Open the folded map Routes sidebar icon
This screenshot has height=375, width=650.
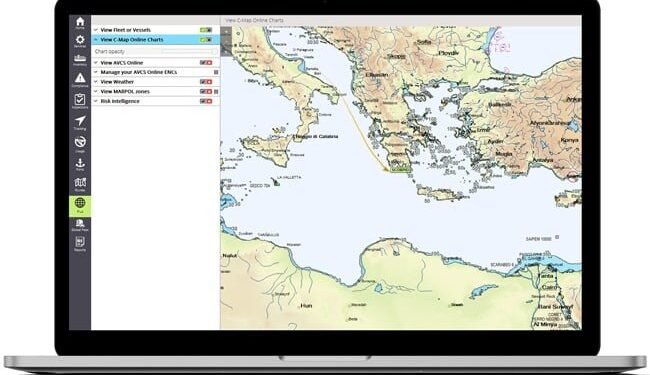click(x=80, y=183)
